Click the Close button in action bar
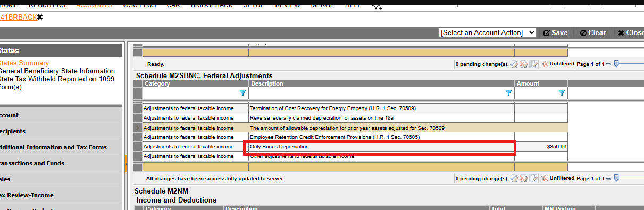644x210 pixels. click(631, 32)
